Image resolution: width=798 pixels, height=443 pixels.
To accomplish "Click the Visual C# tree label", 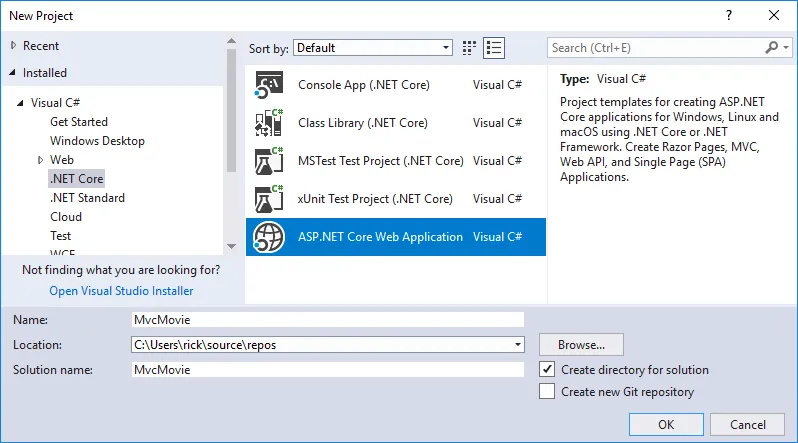I will pos(55,103).
